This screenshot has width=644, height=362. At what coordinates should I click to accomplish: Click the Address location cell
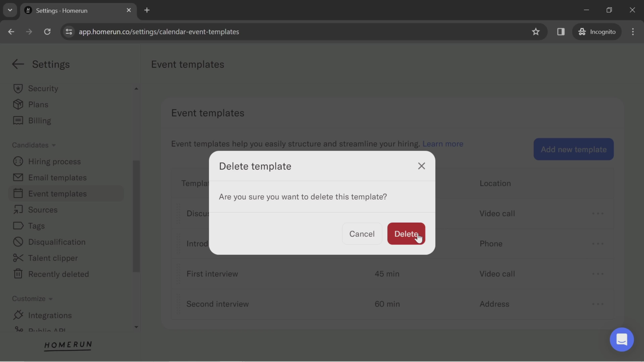494,304
